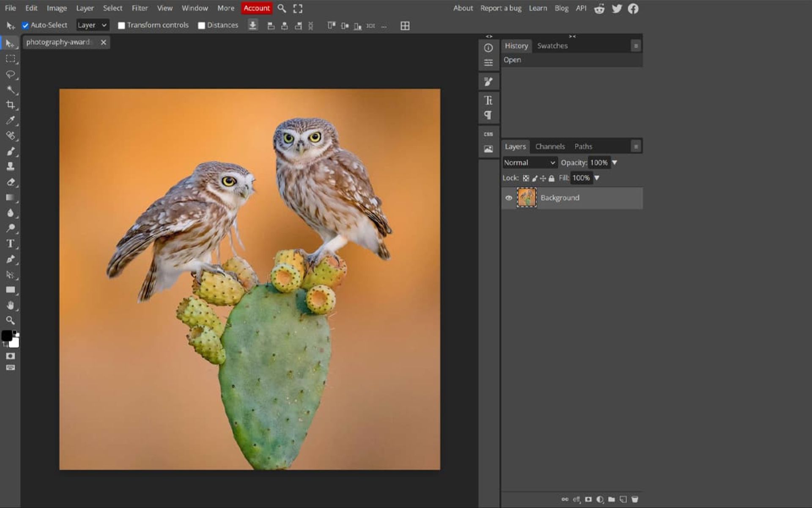812x508 pixels.
Task: Open the Image menu
Action: point(57,8)
